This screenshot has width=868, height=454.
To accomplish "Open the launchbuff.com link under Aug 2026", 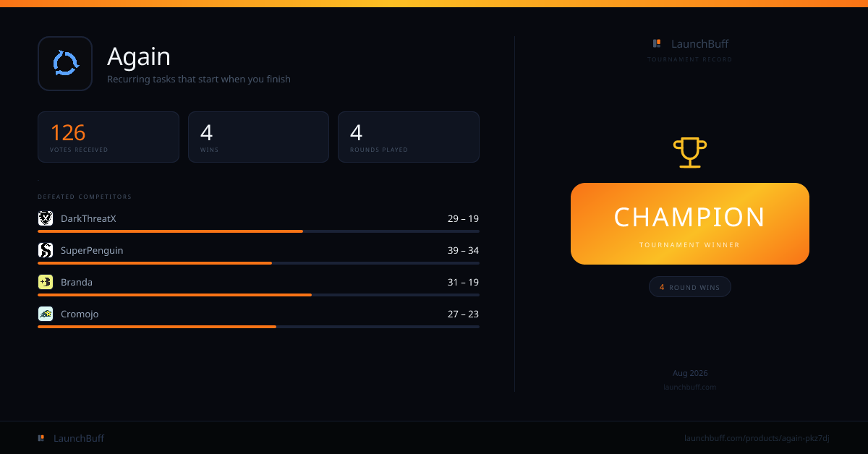I will pyautogui.click(x=690, y=387).
